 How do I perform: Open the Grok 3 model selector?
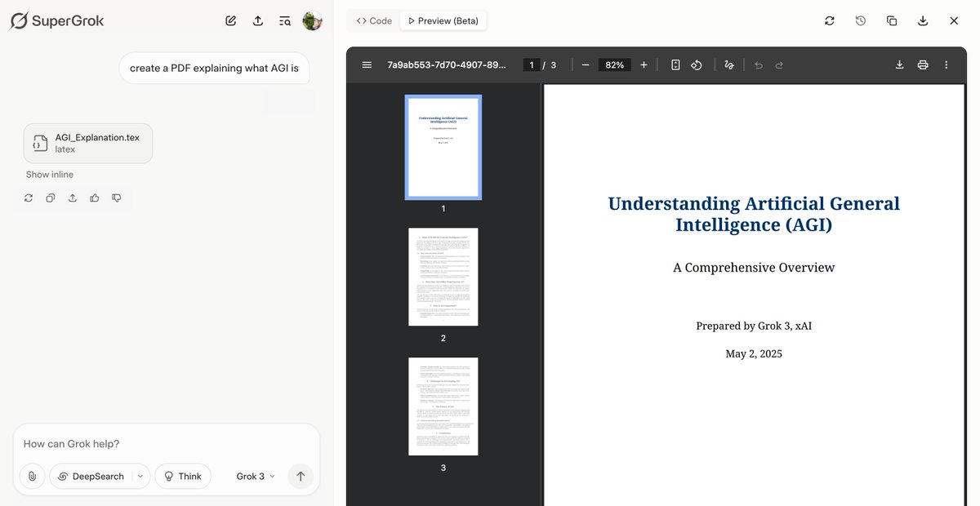(256, 477)
